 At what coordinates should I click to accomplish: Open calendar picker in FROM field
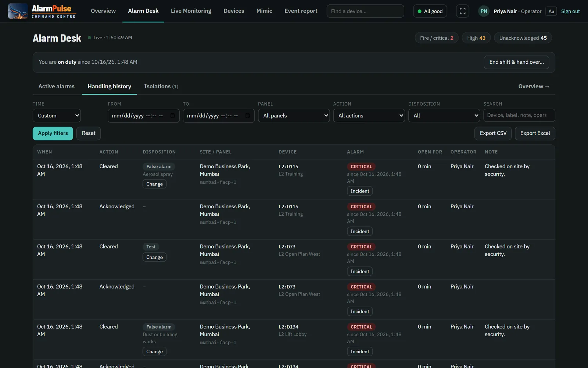tap(173, 116)
